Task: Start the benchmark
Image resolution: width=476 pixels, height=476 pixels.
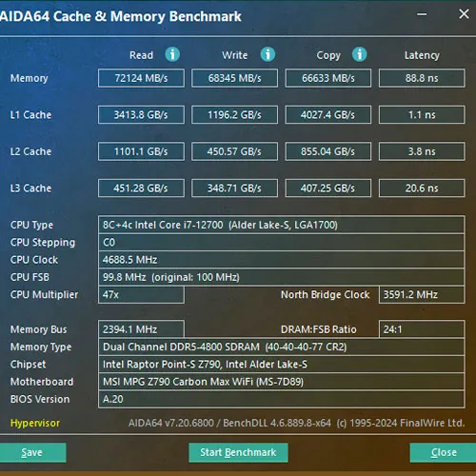Action: click(x=238, y=452)
